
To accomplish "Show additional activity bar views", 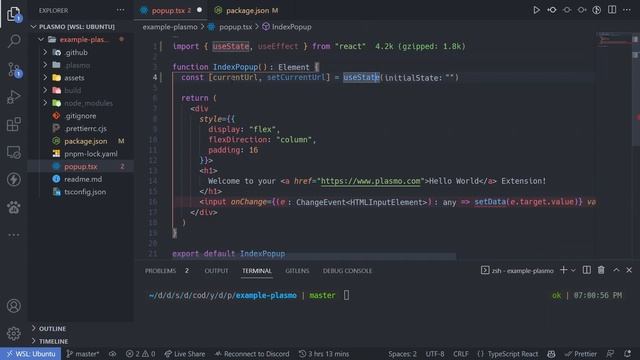I will coord(13,235).
